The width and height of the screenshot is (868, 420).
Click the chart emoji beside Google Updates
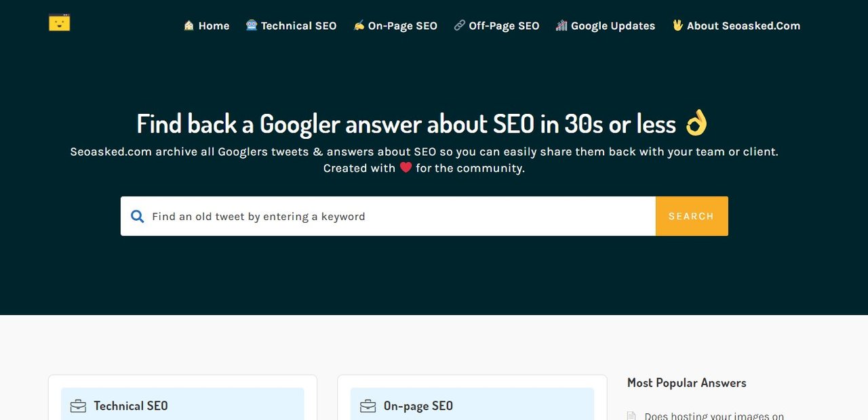[561, 25]
